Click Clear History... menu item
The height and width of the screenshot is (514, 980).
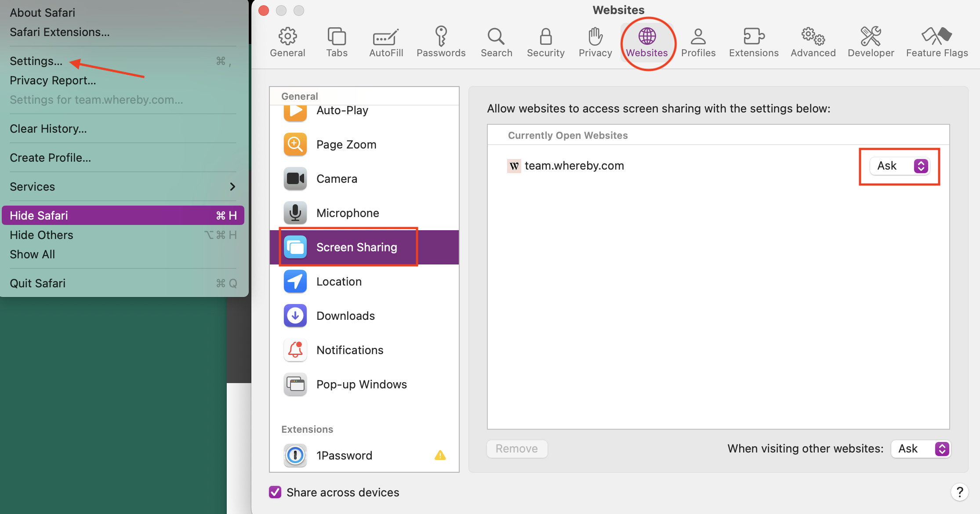point(48,129)
